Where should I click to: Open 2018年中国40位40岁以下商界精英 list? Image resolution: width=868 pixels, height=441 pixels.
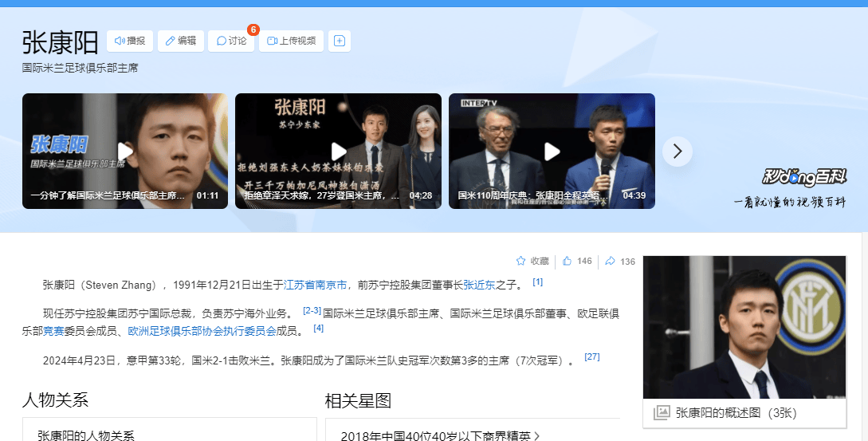tap(440, 436)
